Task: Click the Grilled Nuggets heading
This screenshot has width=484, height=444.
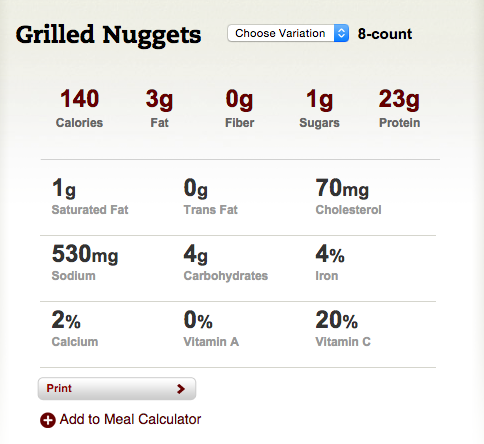Action: pyautogui.click(x=108, y=35)
